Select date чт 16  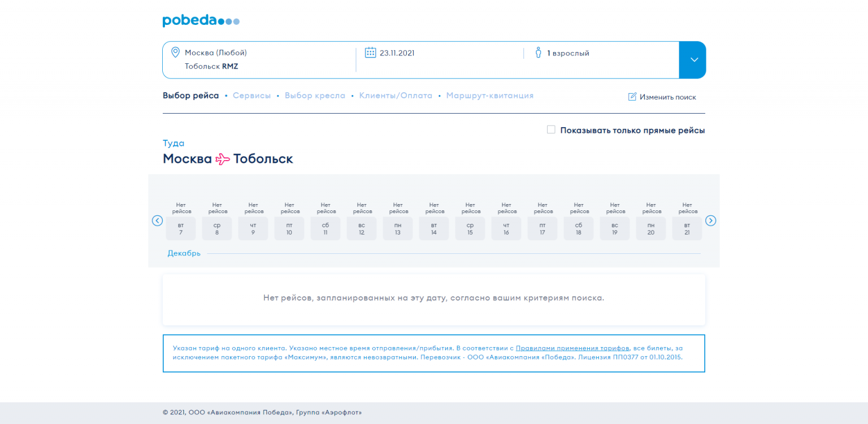click(x=506, y=228)
